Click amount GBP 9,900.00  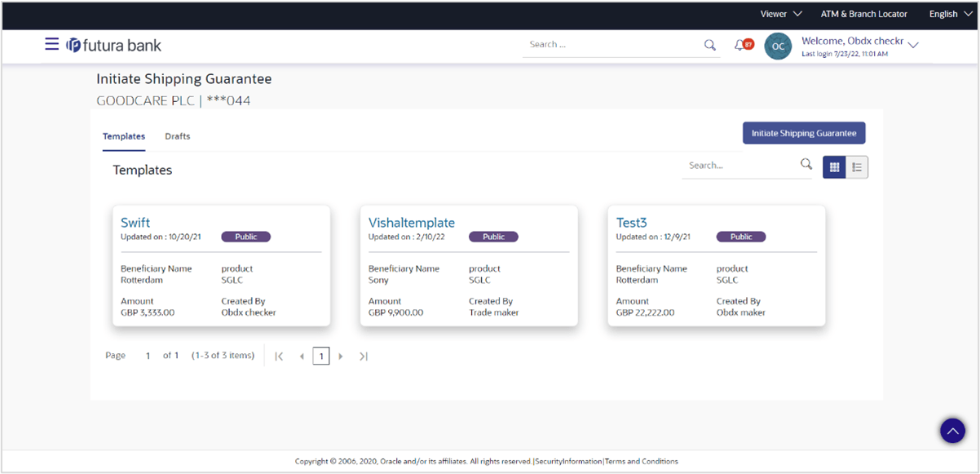(x=395, y=312)
